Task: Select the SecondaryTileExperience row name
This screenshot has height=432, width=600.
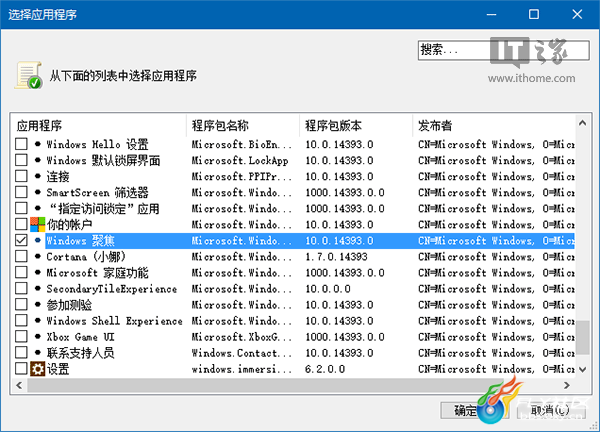Action: [x=112, y=289]
